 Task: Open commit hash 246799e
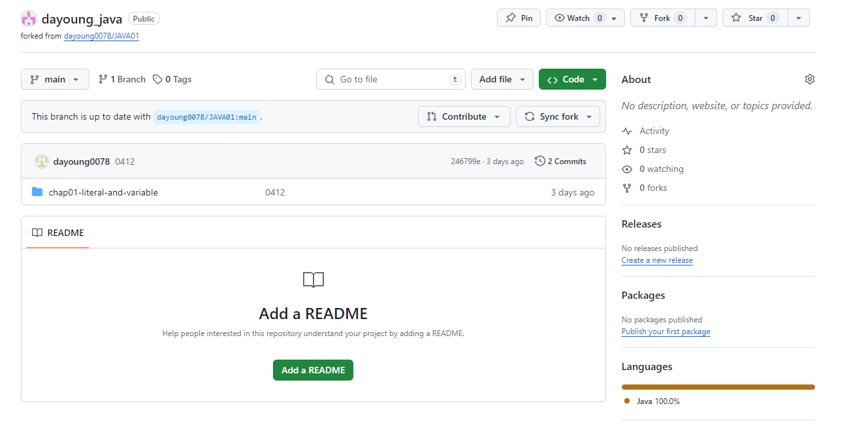click(x=466, y=161)
